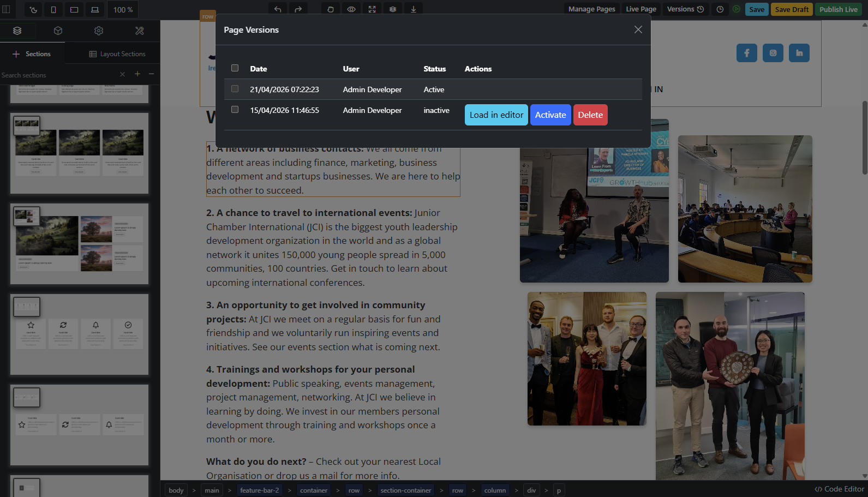
Task: Click the green play circle icon
Action: [737, 9]
